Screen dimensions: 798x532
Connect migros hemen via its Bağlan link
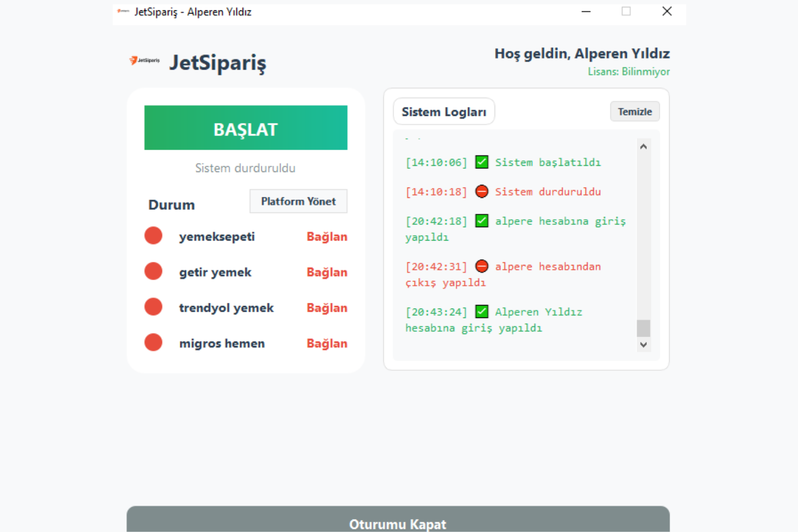tap(327, 343)
